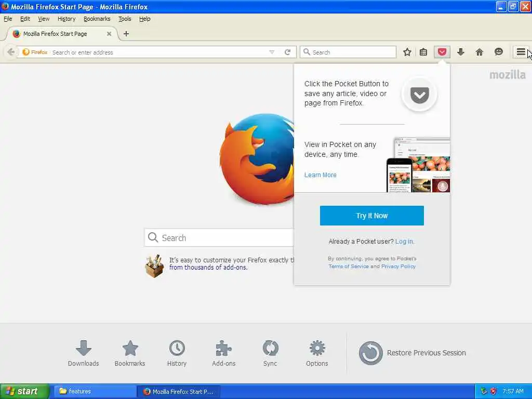Open the bookmarks list toolbar icon

tap(423, 52)
